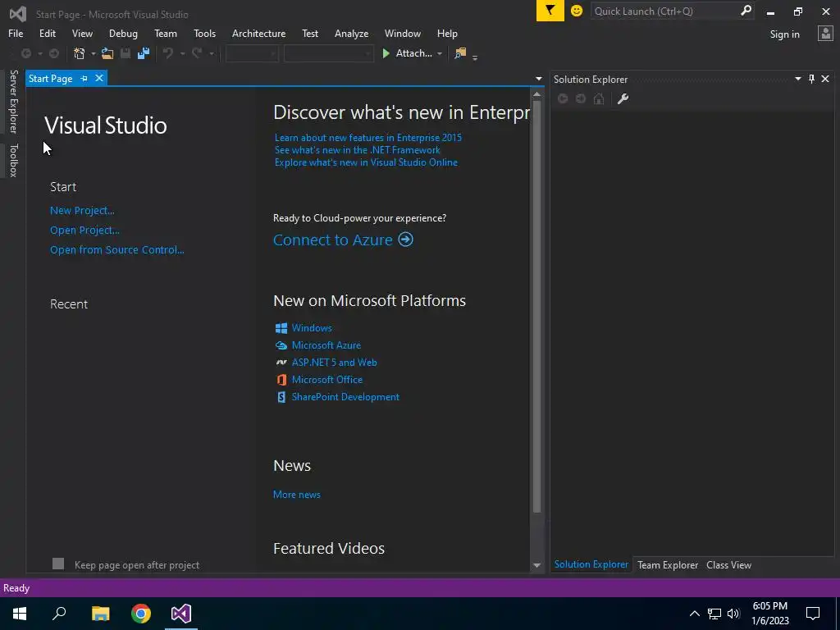Toggle Keep page open after project checkbox
This screenshot has width=840, height=630.
tap(58, 564)
